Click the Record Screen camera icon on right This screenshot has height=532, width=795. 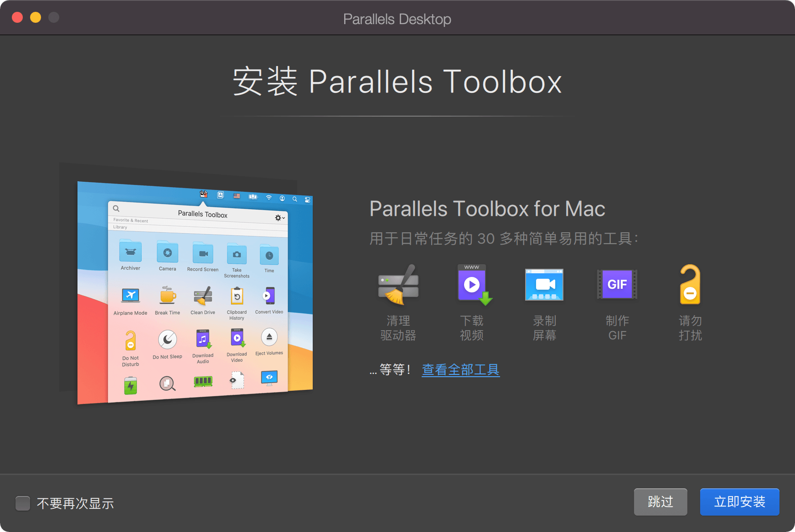[x=544, y=285]
